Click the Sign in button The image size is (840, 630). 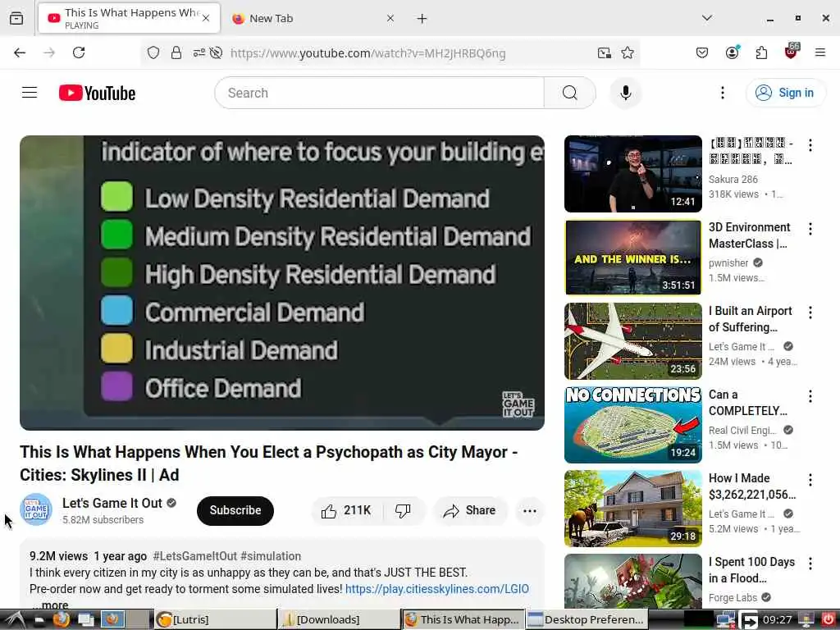tap(785, 93)
